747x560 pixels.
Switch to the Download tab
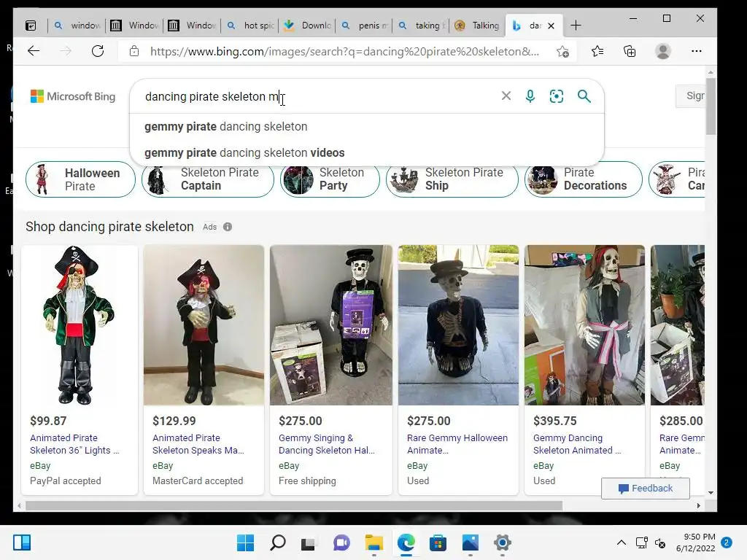point(307,26)
